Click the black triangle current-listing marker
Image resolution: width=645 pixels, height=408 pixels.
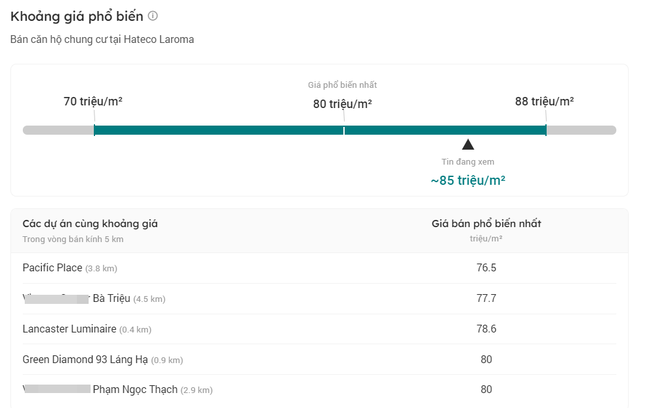point(468,145)
